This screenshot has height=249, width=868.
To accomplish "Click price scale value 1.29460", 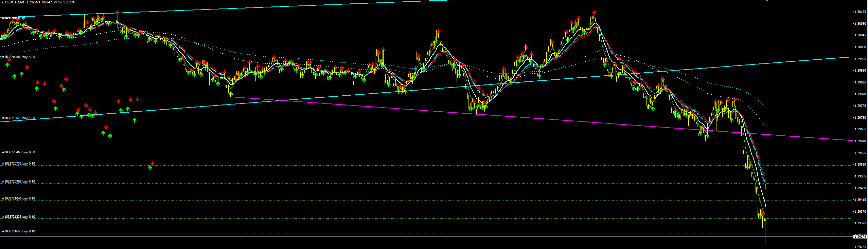I will (860, 188).
